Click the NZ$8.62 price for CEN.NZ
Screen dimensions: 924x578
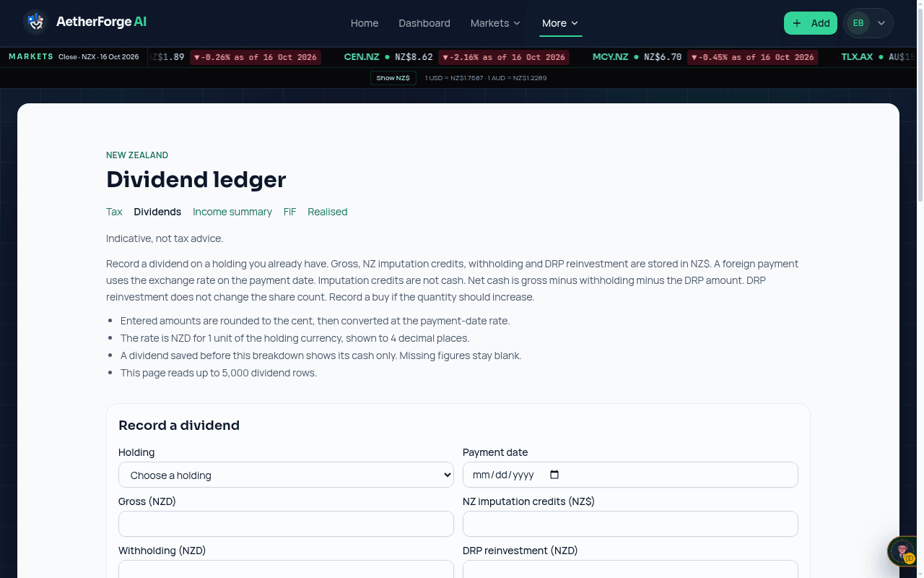[x=414, y=57]
